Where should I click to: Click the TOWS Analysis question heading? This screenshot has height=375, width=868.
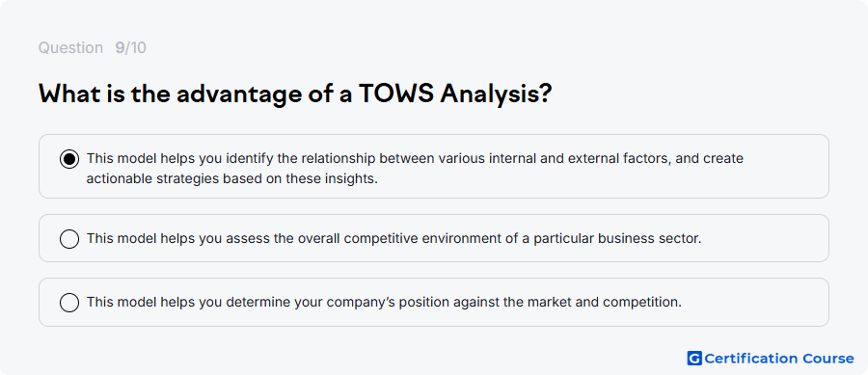coord(295,94)
